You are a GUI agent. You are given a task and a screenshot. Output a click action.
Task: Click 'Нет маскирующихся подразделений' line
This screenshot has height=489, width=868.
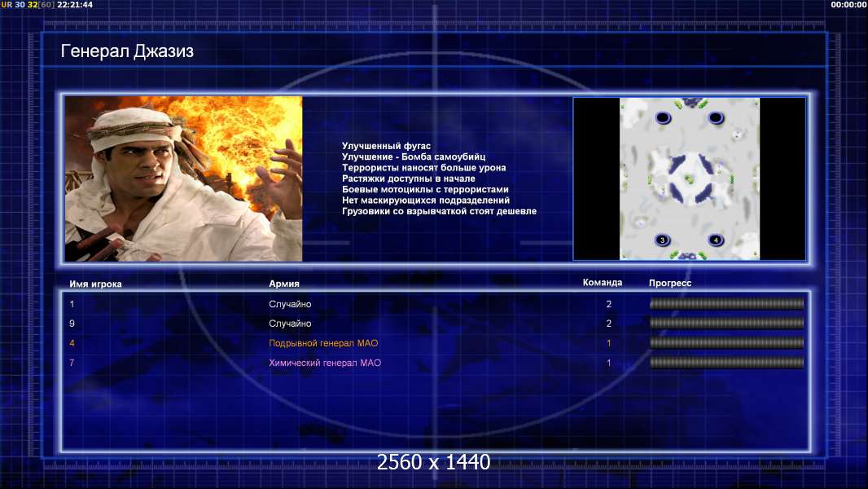426,200
